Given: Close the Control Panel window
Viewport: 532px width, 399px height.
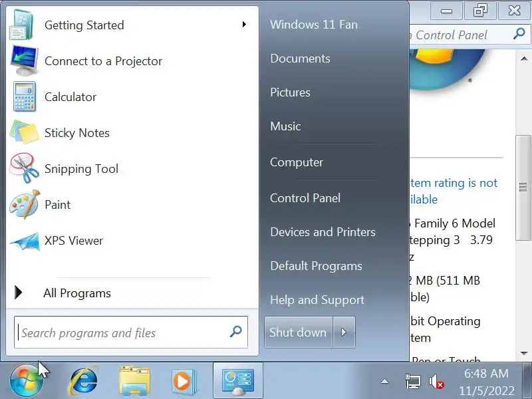Looking at the screenshot, I should [514, 11].
